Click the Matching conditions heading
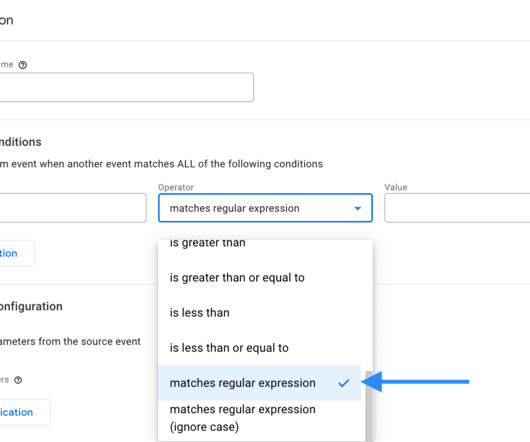This screenshot has height=442, width=530. [x=21, y=142]
